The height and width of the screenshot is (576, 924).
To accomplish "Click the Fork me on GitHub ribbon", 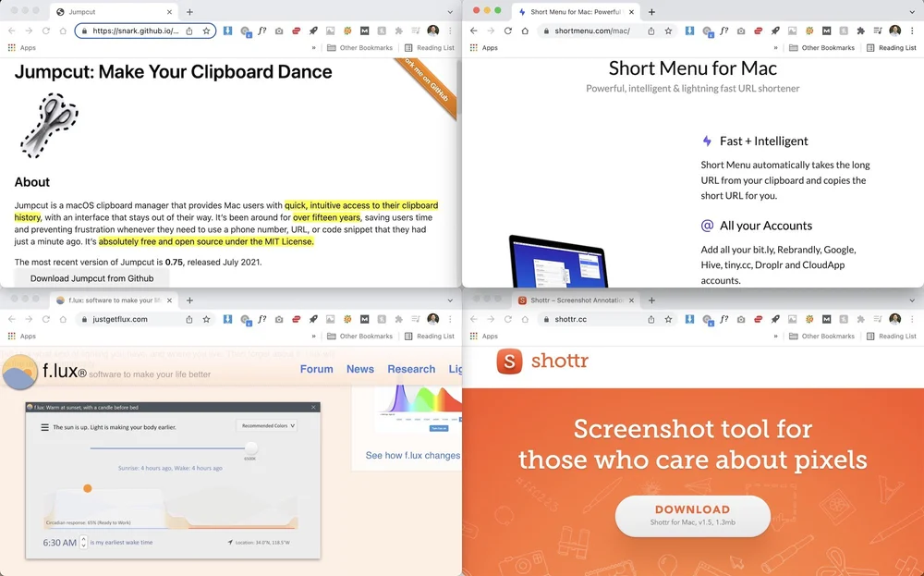I will pos(429,87).
